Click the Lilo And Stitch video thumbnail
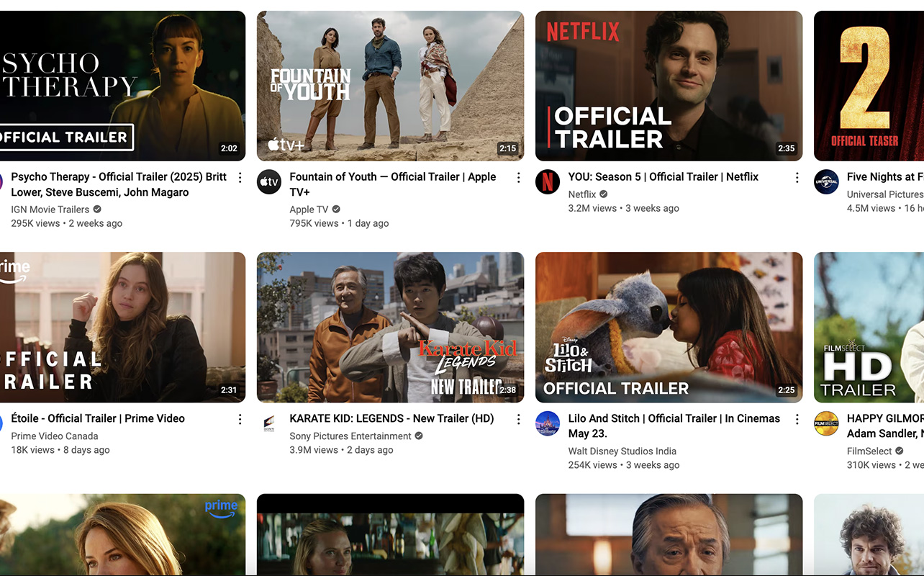The width and height of the screenshot is (924, 576). click(x=668, y=327)
